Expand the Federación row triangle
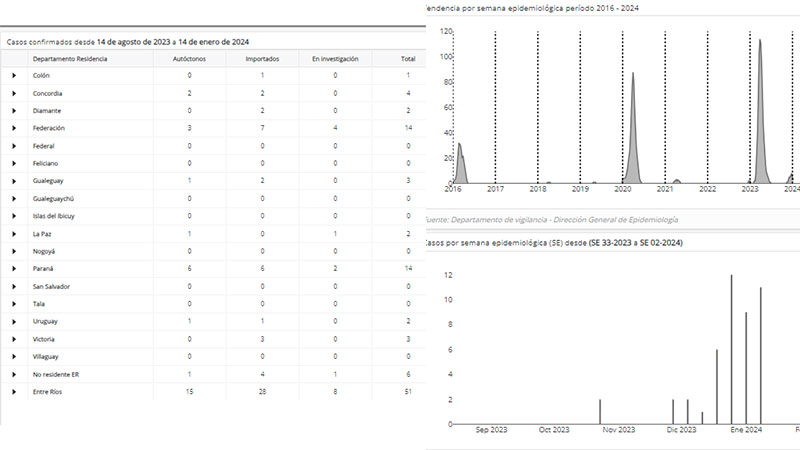 14,128
